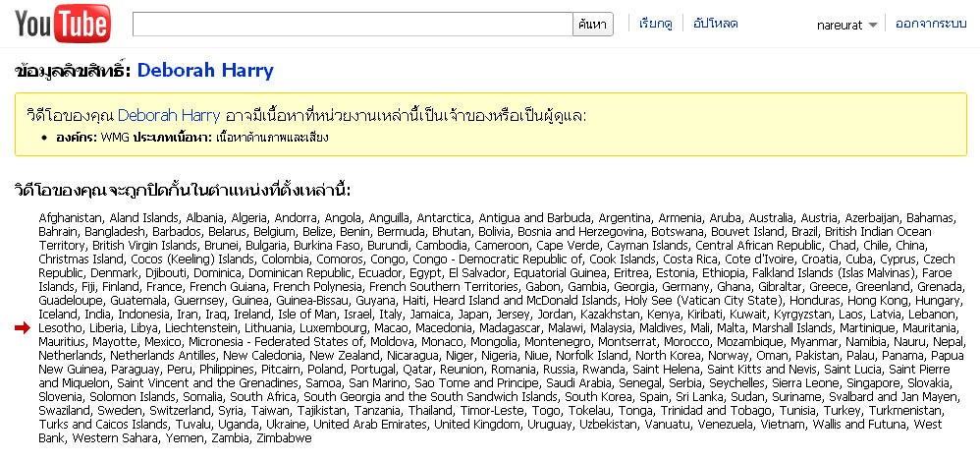
Task: Open the อัปโหลด upload link
Action: pos(715,24)
